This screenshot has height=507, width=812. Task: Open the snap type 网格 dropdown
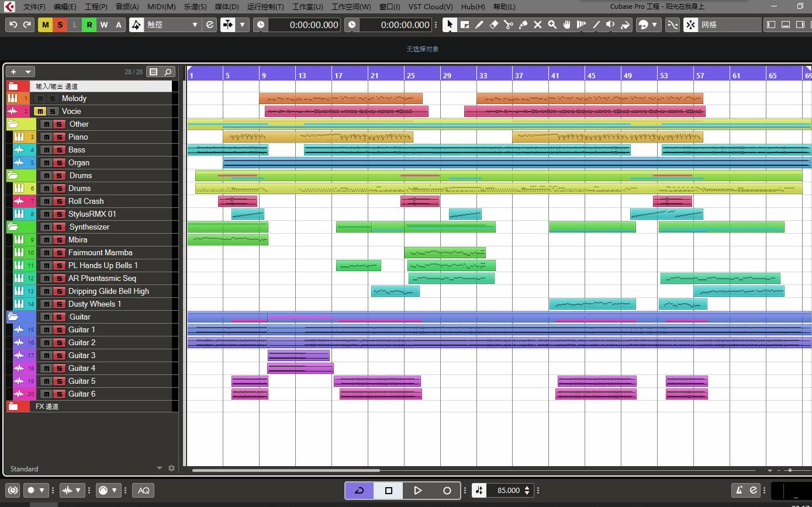coord(730,25)
